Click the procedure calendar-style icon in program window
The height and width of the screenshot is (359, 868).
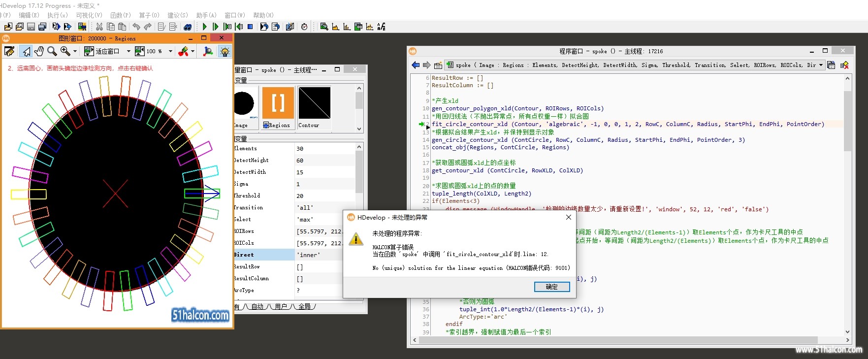(831, 65)
